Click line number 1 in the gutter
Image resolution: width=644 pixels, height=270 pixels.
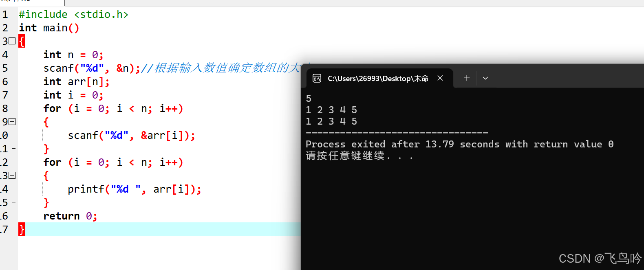pos(5,15)
